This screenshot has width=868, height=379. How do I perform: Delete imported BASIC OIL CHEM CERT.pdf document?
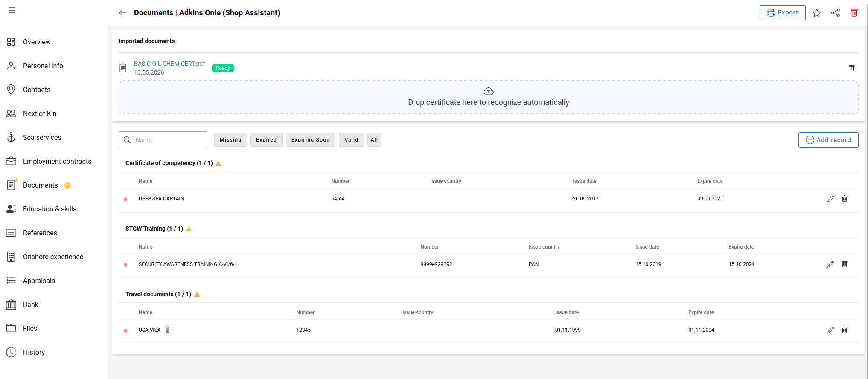(x=852, y=68)
